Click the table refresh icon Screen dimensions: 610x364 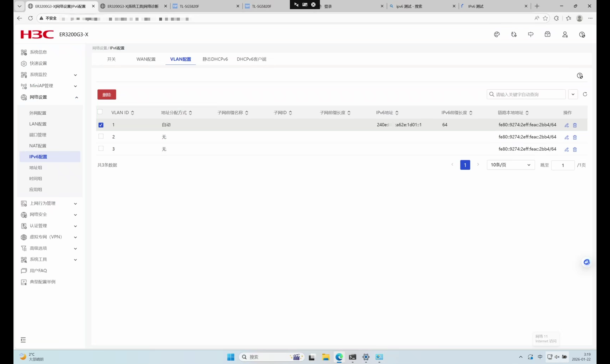[585, 94]
